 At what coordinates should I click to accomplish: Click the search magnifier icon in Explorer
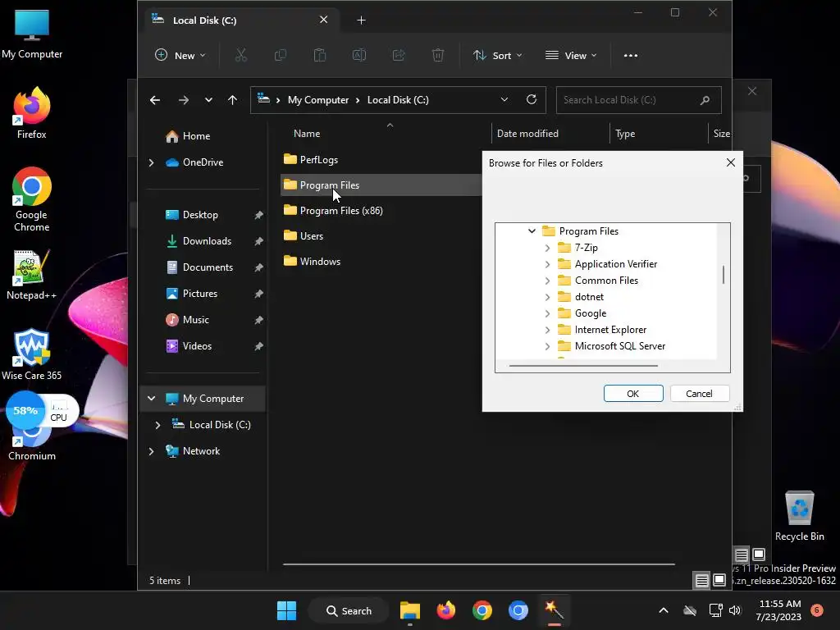705,100
